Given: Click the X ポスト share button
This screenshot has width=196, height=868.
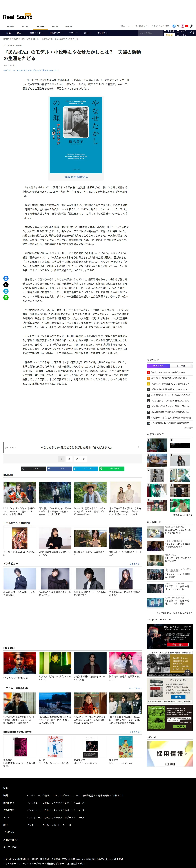Looking at the screenshot, I should [33, 469].
